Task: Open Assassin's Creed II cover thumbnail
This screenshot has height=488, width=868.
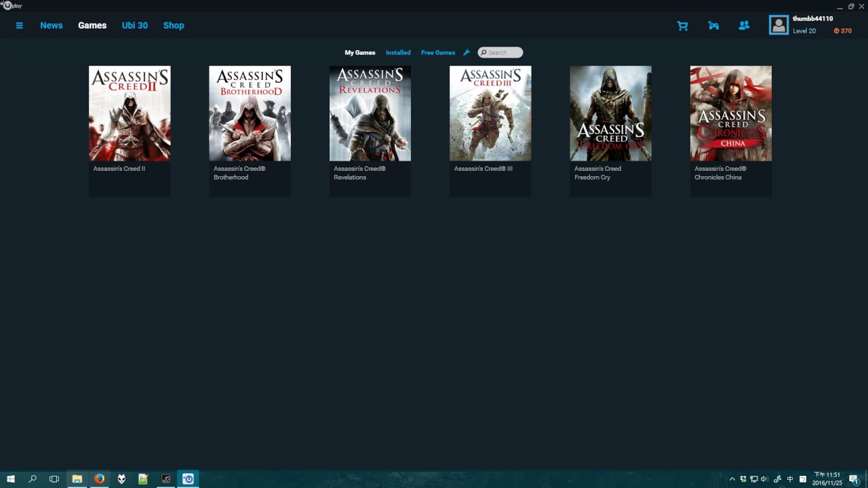Action: coord(130,113)
